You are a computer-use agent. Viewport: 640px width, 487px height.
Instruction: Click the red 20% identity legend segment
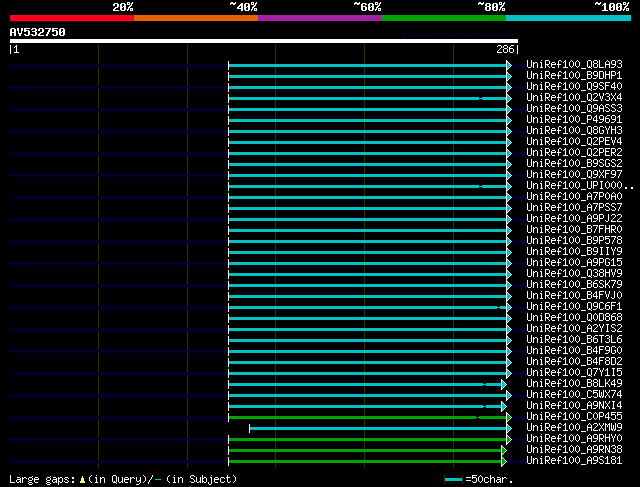72,18
